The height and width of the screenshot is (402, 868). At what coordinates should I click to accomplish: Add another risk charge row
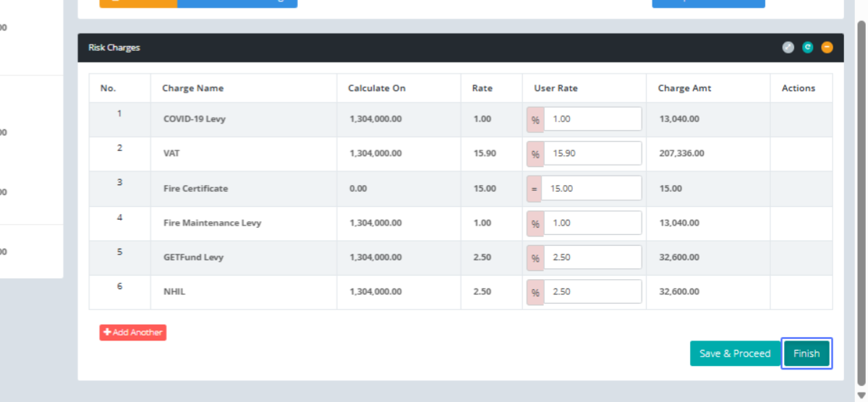[x=133, y=333]
